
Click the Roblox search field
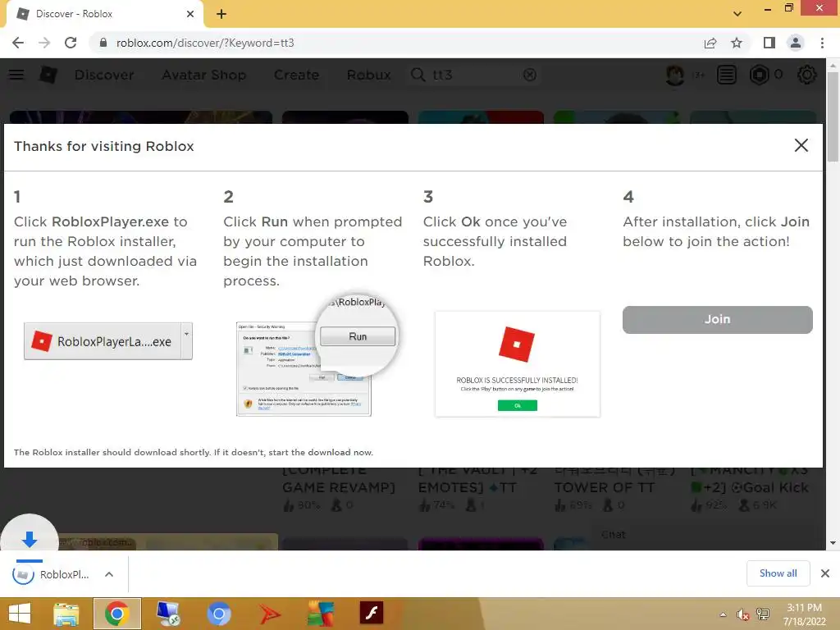[474, 75]
